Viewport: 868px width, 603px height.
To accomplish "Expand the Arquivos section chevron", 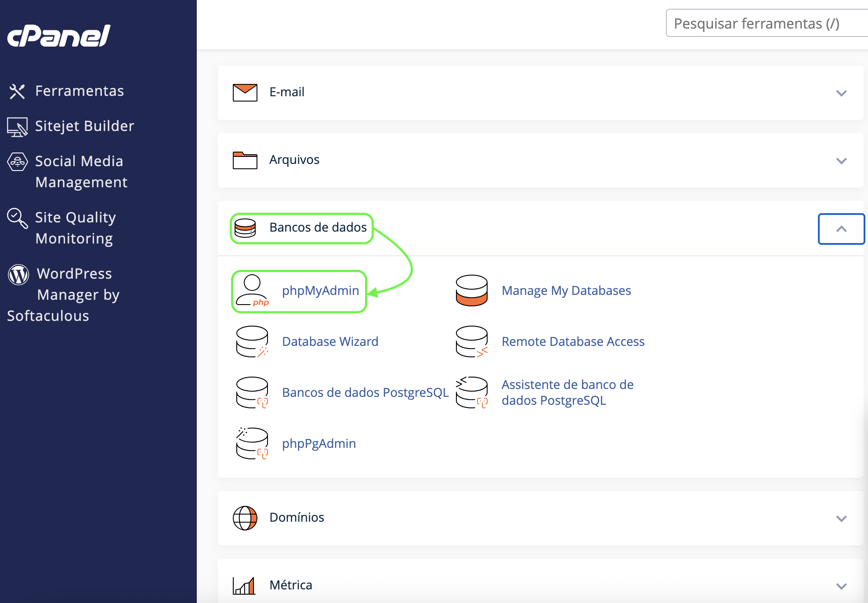I will [841, 161].
